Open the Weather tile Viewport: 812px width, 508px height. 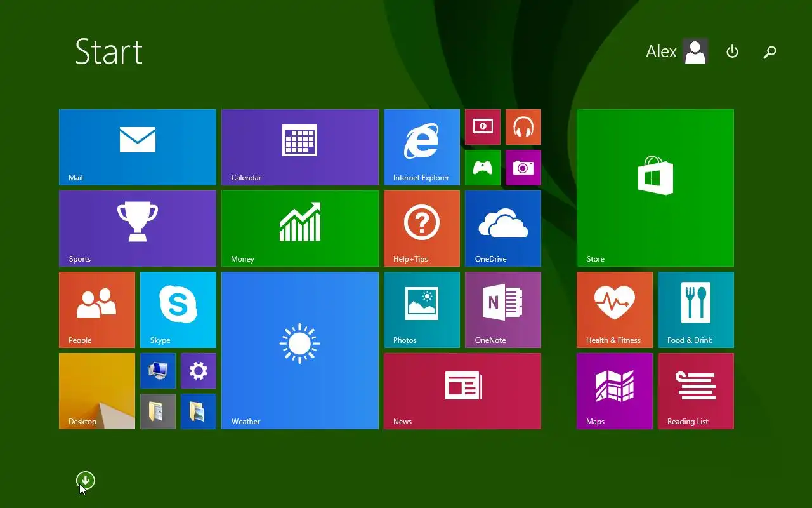pos(300,351)
